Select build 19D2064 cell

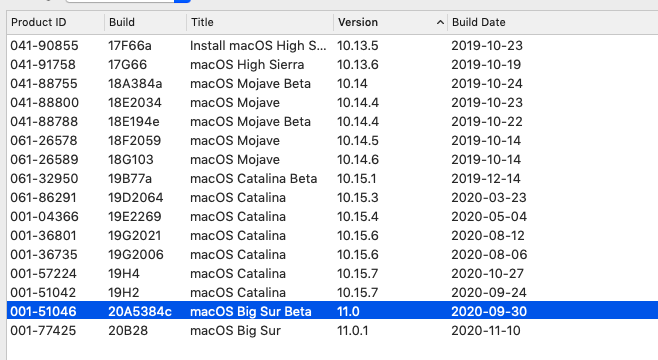tap(136, 198)
